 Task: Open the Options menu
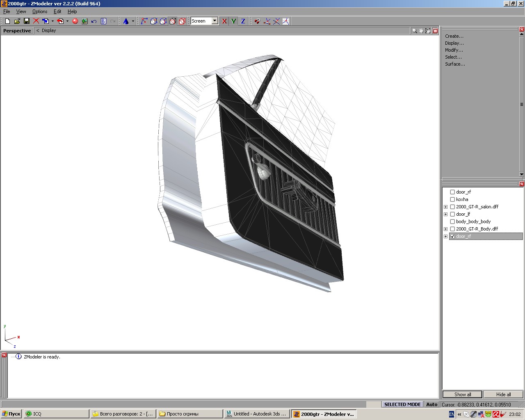coord(40,11)
